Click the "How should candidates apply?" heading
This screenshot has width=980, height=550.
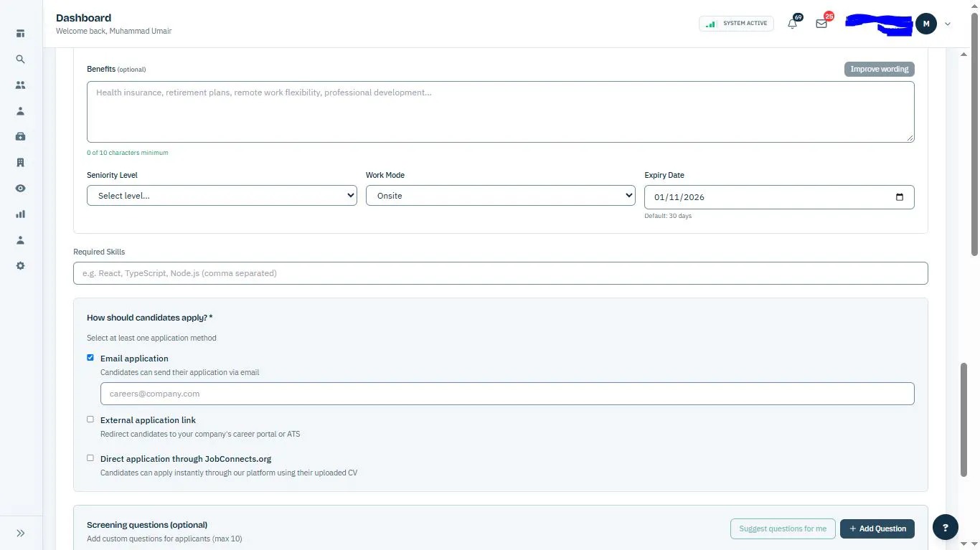(x=150, y=318)
